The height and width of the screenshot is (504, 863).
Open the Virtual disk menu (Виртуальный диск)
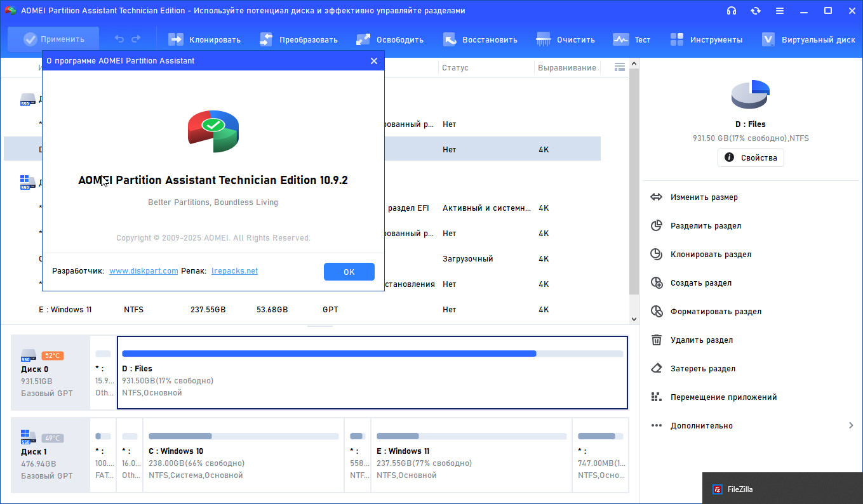(808, 39)
